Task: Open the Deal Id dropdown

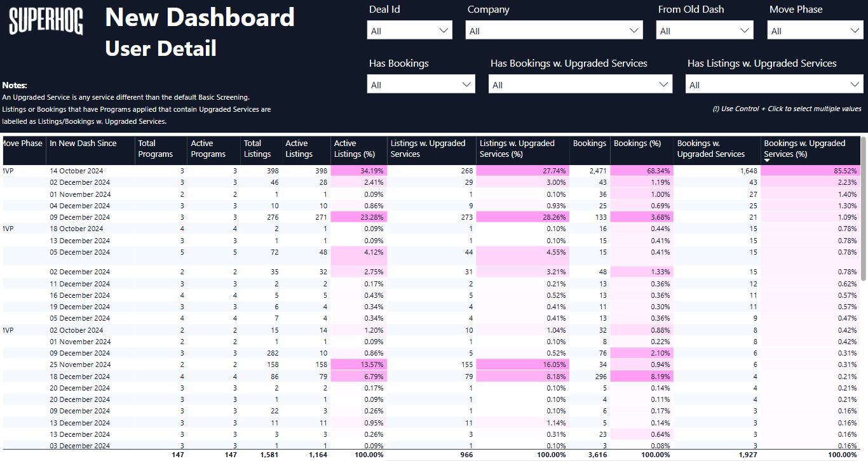Action: pos(409,30)
